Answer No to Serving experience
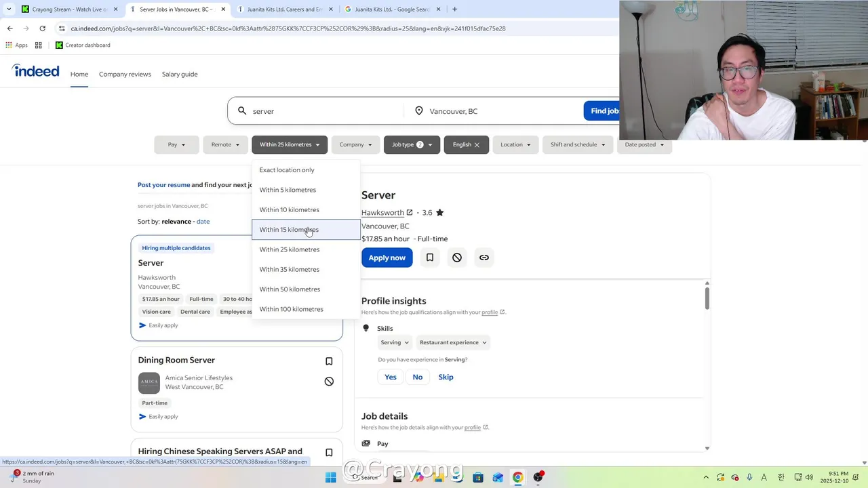This screenshot has width=868, height=488. (x=418, y=377)
